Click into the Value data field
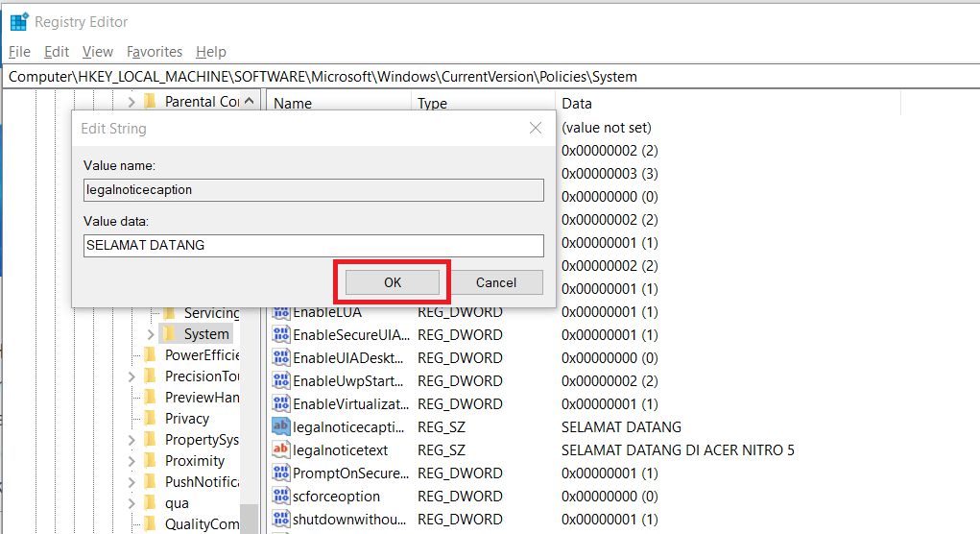 (x=313, y=245)
